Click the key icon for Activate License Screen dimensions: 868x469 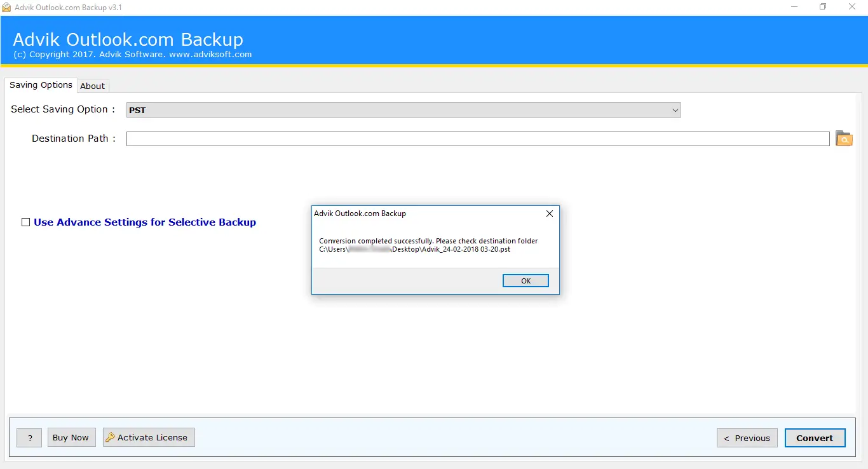[x=111, y=437]
